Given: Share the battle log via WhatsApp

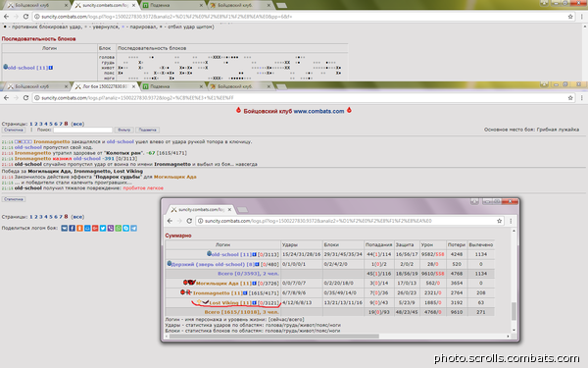Looking at the screenshot, I should [119, 228].
